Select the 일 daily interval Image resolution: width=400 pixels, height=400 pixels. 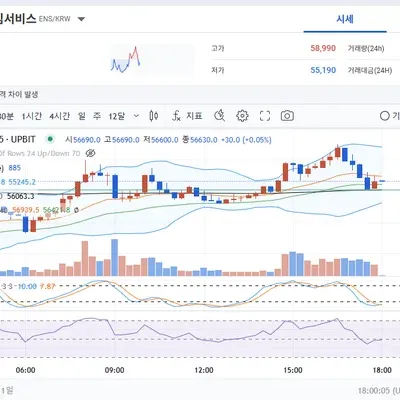[x=82, y=116]
